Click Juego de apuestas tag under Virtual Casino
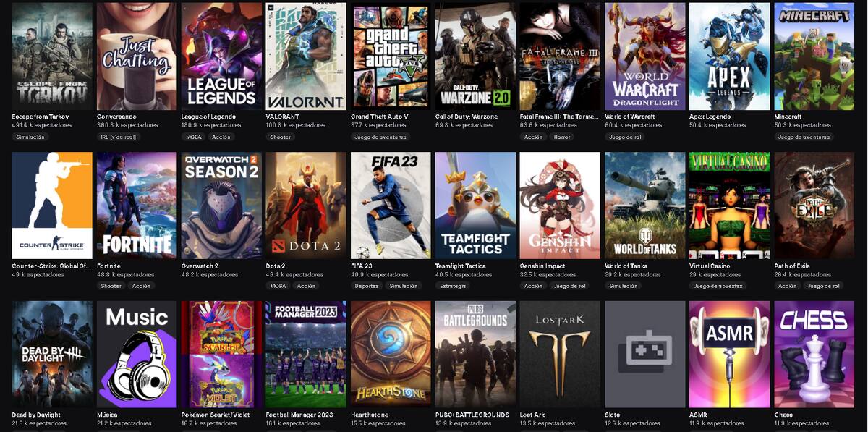Screen dimensions: 868x432 tap(718, 286)
